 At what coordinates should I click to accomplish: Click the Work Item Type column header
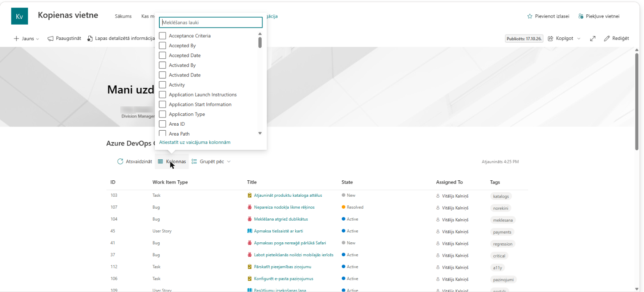170,182
